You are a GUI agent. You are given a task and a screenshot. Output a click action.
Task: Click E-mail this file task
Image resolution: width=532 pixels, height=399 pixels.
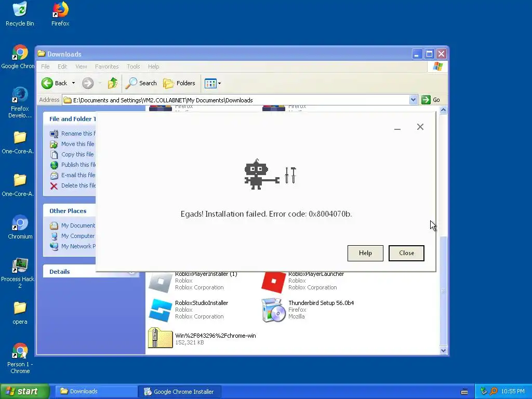pos(73,176)
